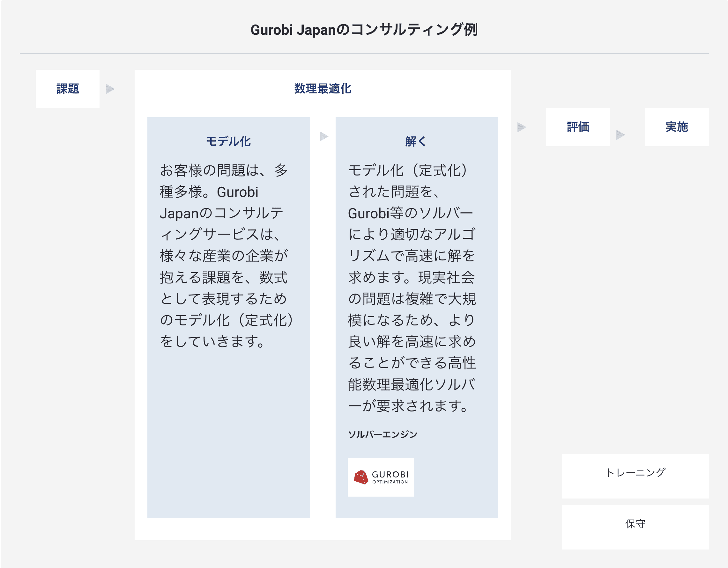Click the arrow icon before 評価 box
The height and width of the screenshot is (568, 728).
tap(521, 127)
